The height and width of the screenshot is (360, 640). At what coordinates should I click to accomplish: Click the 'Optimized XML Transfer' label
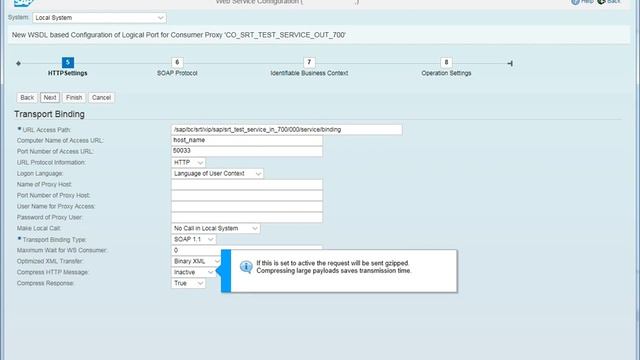point(50,261)
